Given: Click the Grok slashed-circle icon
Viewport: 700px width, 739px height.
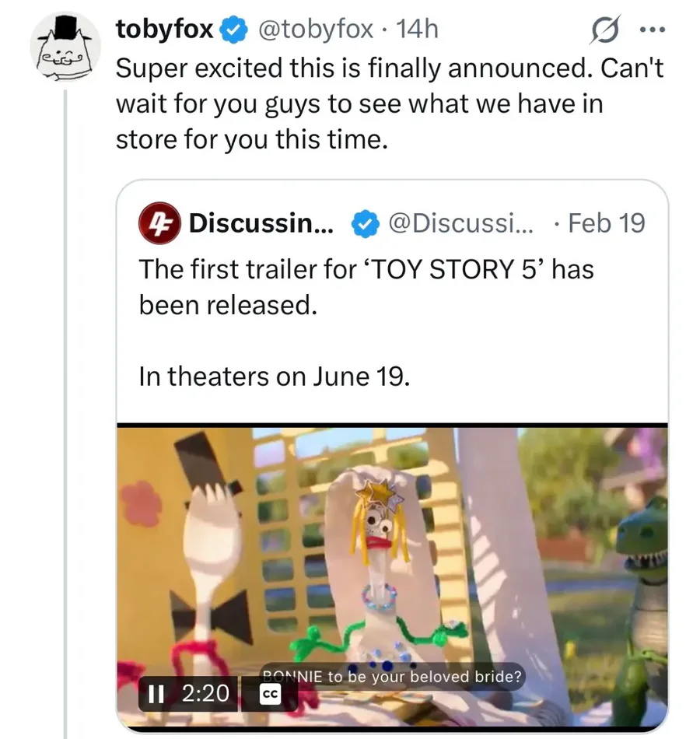Looking at the screenshot, I should click(x=604, y=31).
